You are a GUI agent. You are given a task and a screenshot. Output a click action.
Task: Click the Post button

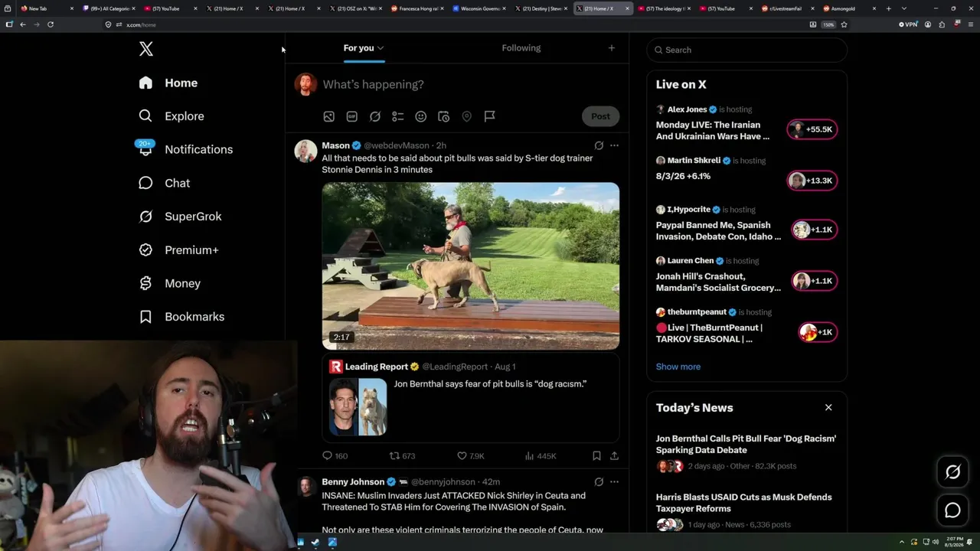(600, 116)
